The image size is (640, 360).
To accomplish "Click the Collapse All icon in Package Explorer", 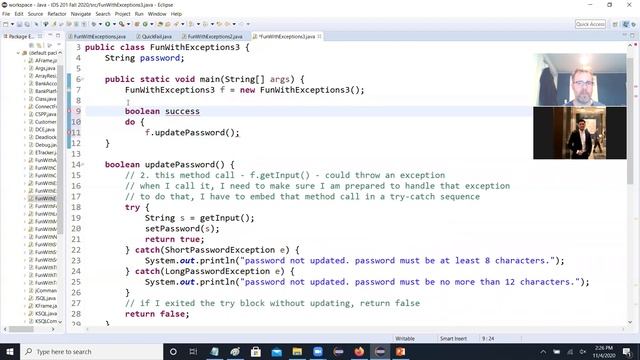I will [x=32, y=45].
